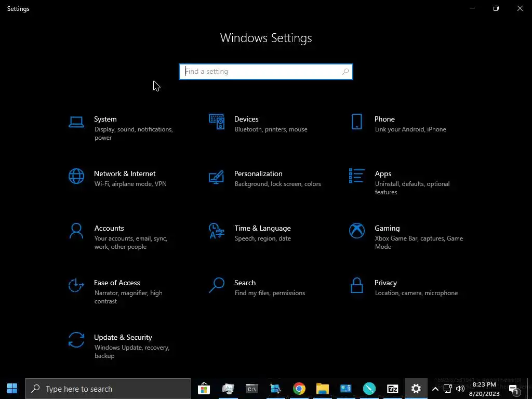This screenshot has width=532, height=399.
Task: Click the System laptop icon
Action: coord(76,122)
